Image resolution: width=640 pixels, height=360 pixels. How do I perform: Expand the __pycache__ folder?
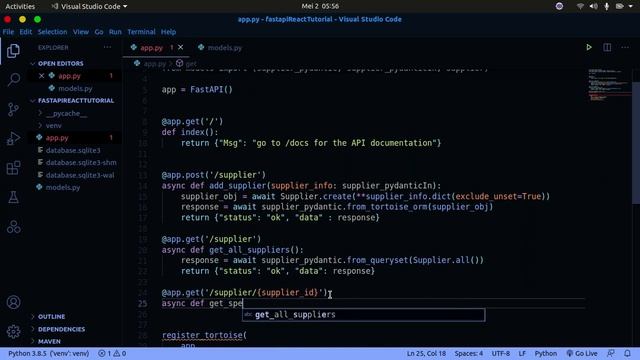[x=66, y=113]
